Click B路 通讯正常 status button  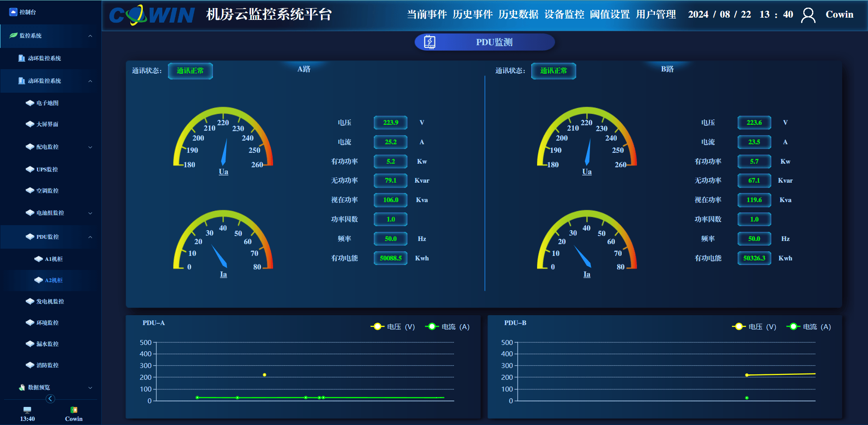click(x=554, y=71)
